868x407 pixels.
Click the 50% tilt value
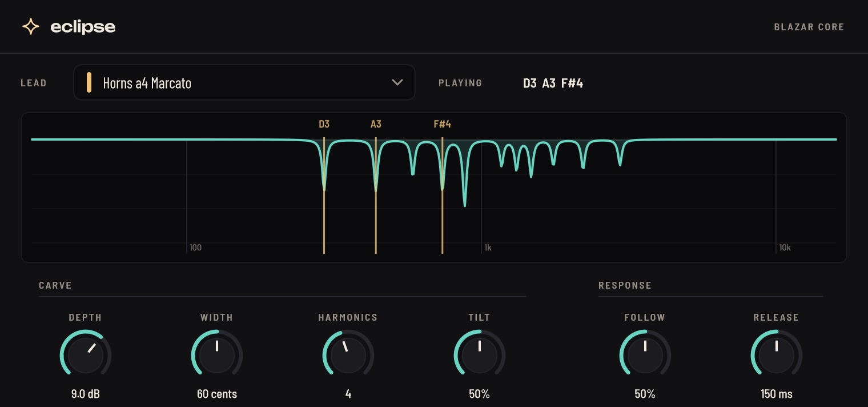(x=480, y=394)
